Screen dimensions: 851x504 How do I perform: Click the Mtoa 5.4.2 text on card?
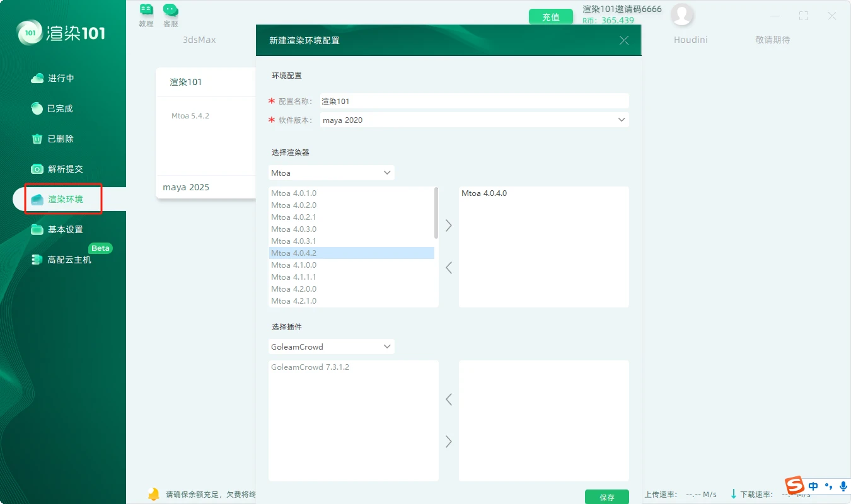tap(190, 116)
